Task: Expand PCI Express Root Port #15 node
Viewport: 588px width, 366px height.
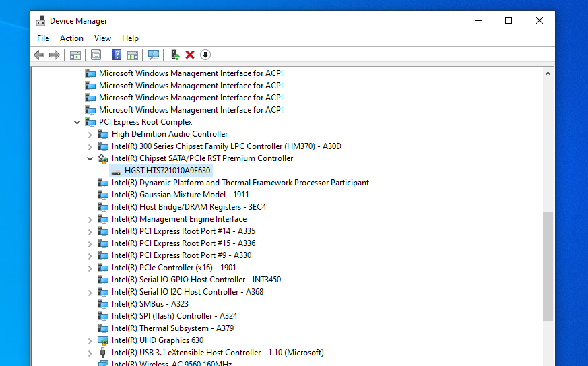Action: [x=90, y=243]
